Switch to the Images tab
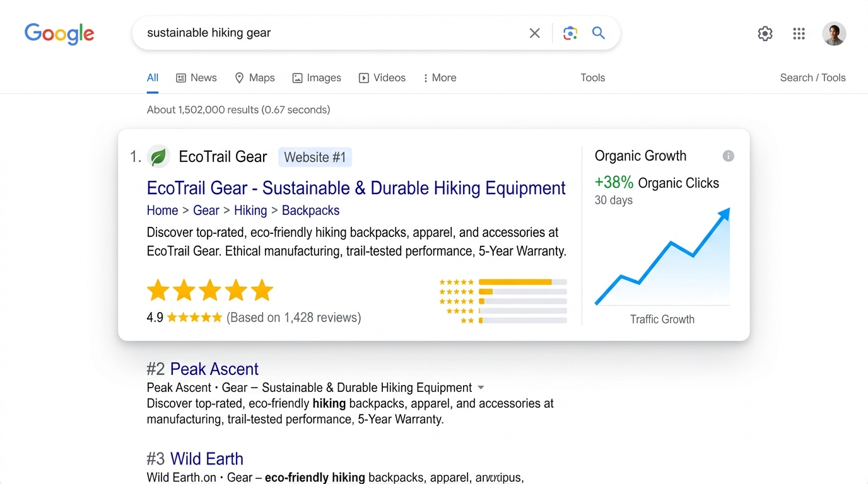Viewport: 868px width, 484px height. coord(317,78)
